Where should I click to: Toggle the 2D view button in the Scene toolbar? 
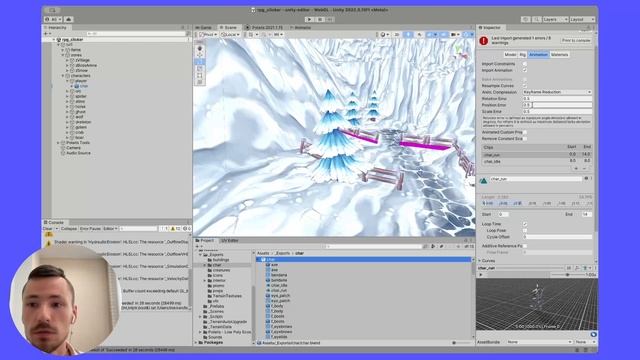click(x=396, y=35)
